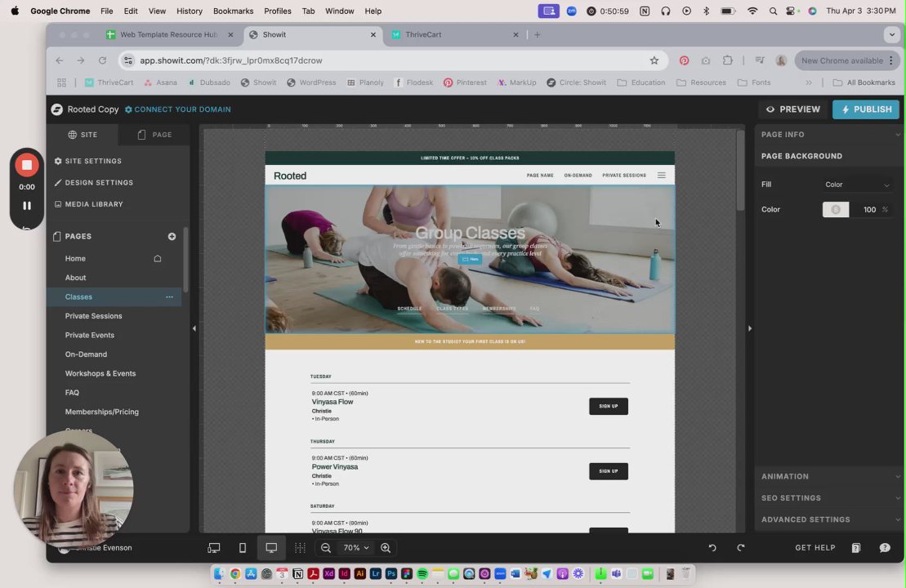Click PRIVATE SESSIONS nav item on canvas
This screenshot has height=588, width=906.
[x=624, y=175]
